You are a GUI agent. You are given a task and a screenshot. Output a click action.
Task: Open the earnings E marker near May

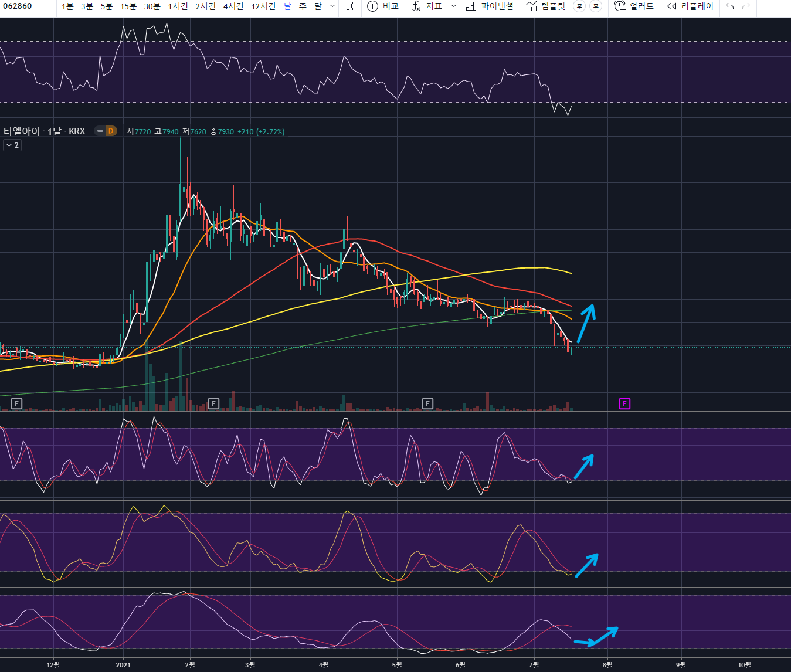point(427,403)
